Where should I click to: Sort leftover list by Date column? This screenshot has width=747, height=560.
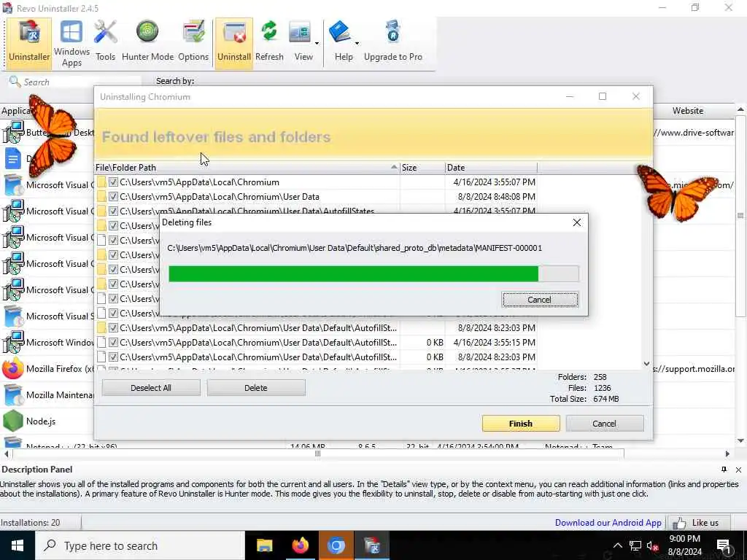pos(491,168)
